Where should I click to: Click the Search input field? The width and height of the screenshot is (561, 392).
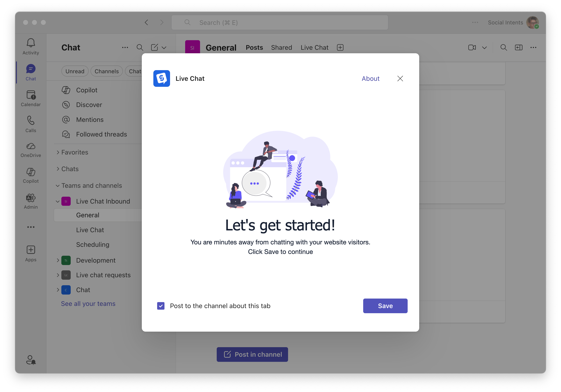(x=280, y=23)
